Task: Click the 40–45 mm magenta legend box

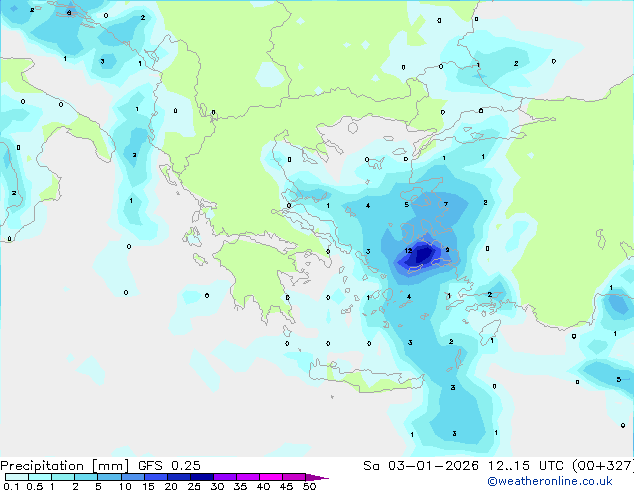Action: pyautogui.click(x=271, y=477)
